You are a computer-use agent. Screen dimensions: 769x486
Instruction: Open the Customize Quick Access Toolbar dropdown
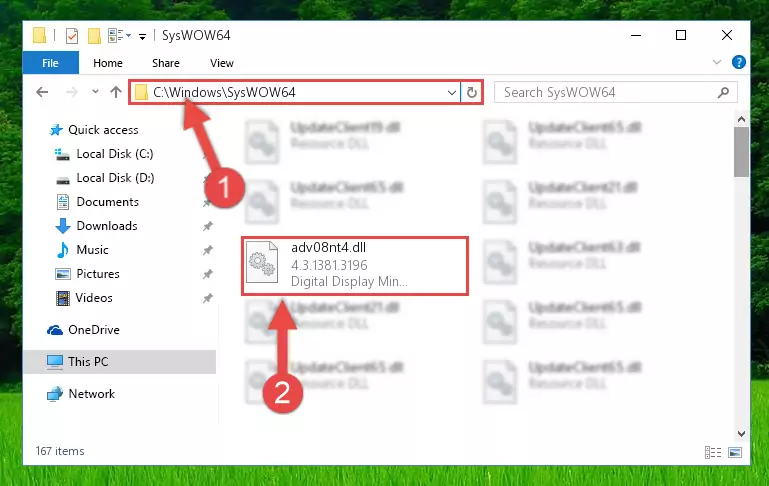tap(142, 36)
